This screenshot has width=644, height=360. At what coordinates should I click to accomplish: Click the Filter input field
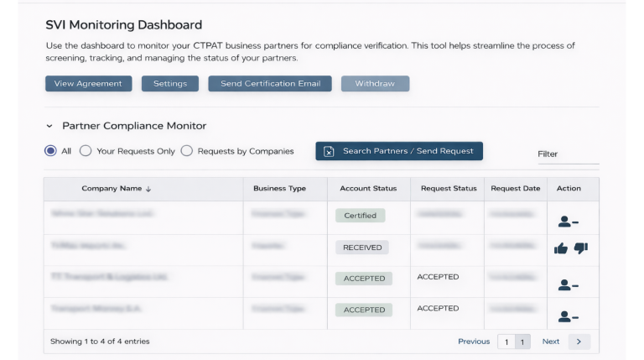569,154
